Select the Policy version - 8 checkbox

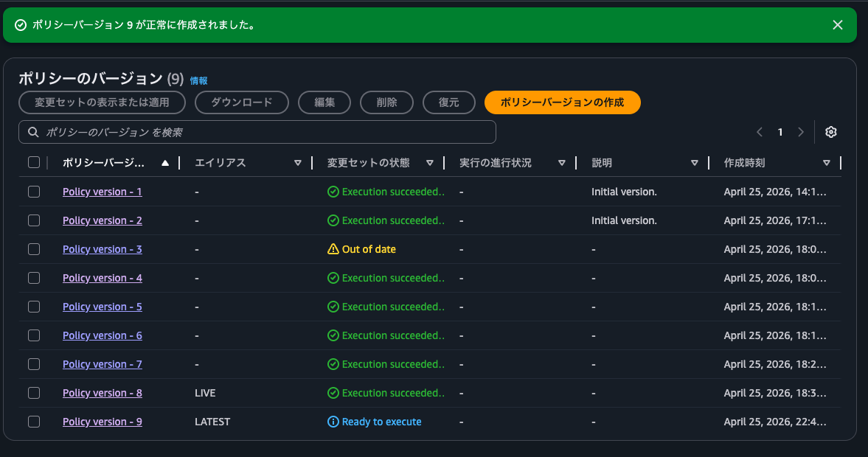coord(34,393)
